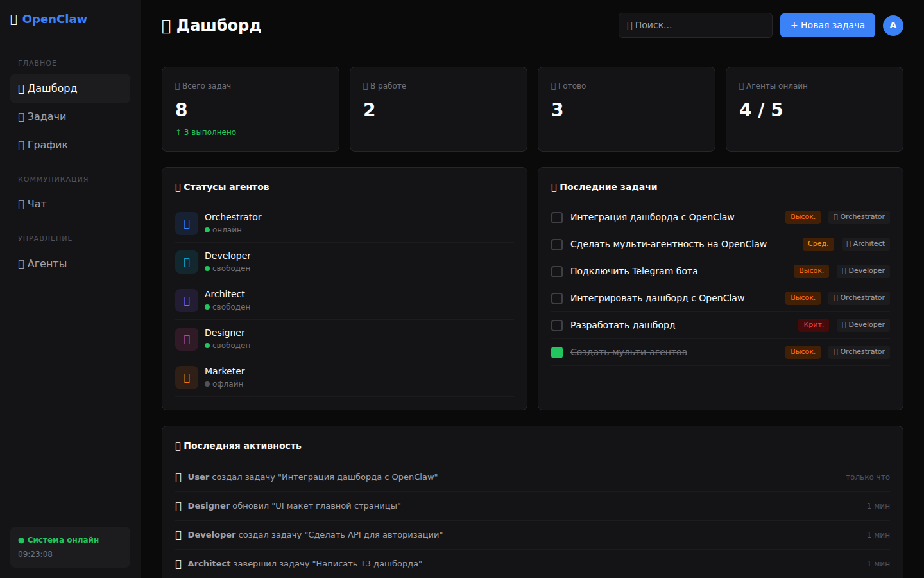The height and width of the screenshot is (578, 924).
Task: Click 'Последние задачи' panel heading
Action: [x=604, y=188]
